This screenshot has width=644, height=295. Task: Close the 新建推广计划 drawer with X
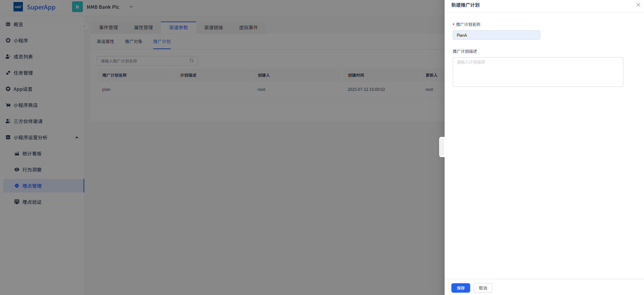638,5
